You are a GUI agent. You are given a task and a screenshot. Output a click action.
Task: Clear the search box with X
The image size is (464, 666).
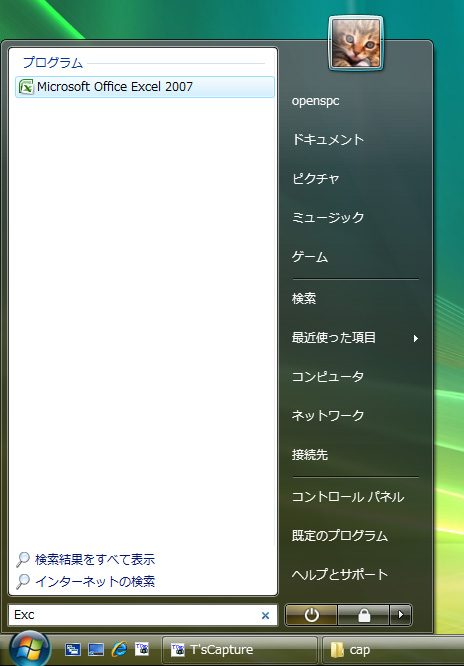click(x=266, y=615)
